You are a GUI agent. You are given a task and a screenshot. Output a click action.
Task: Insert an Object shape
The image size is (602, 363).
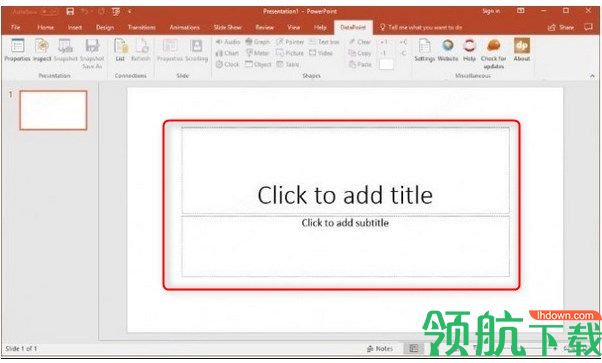[258, 64]
